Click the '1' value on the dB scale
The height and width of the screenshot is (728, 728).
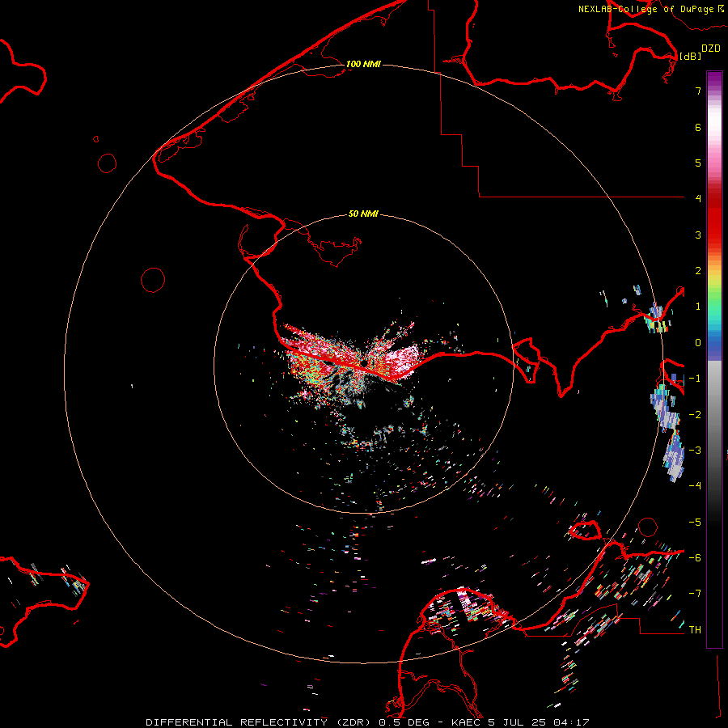[698, 307]
